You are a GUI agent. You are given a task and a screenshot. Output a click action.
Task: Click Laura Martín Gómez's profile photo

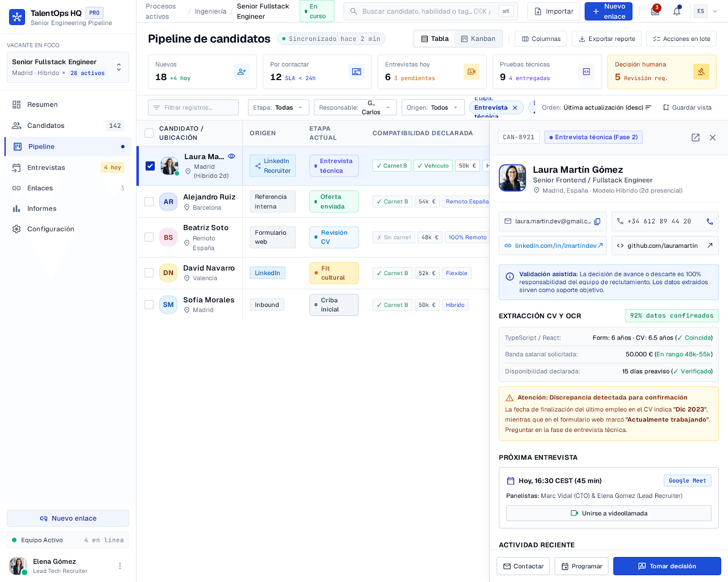(512, 178)
